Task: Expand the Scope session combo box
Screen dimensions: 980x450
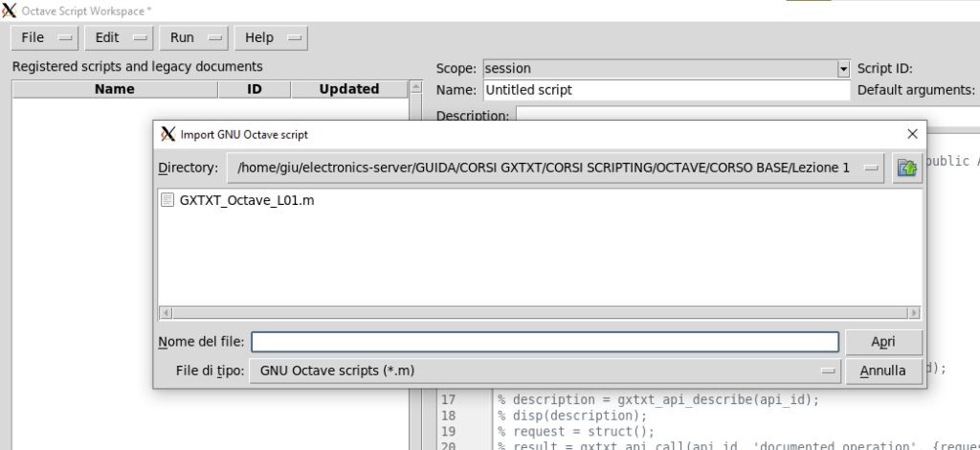Action: tap(844, 69)
